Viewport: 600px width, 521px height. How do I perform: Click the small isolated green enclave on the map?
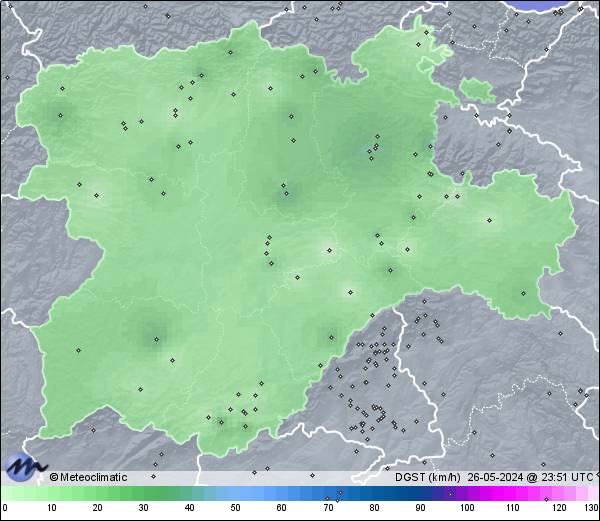click(477, 90)
